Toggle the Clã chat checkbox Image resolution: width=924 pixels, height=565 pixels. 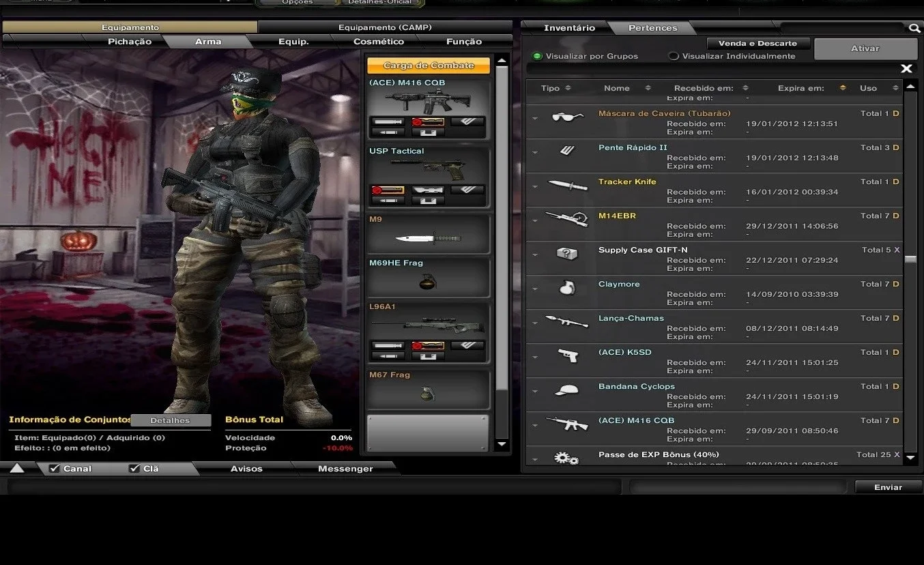tap(134, 469)
